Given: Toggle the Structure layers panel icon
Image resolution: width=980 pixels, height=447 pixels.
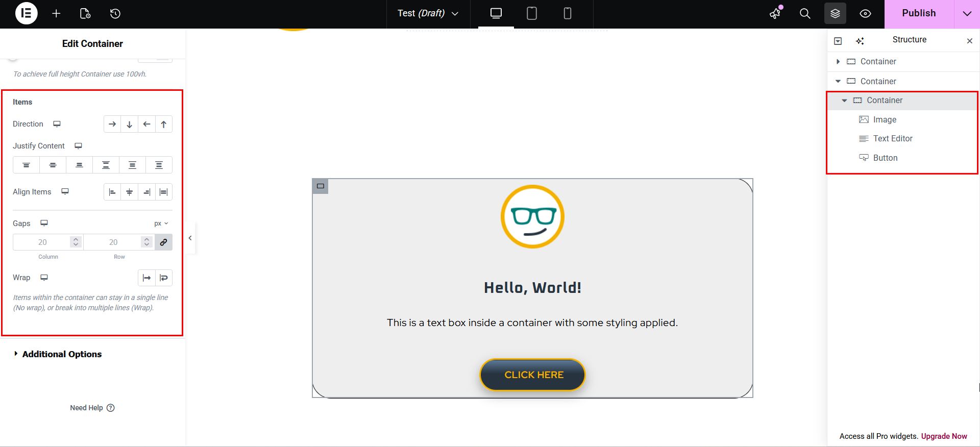Looking at the screenshot, I should [835, 14].
